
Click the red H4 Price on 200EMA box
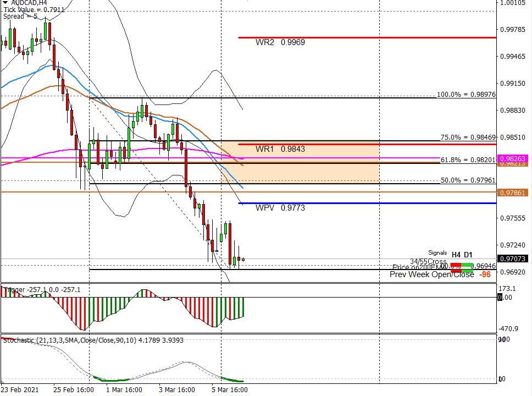point(456,271)
